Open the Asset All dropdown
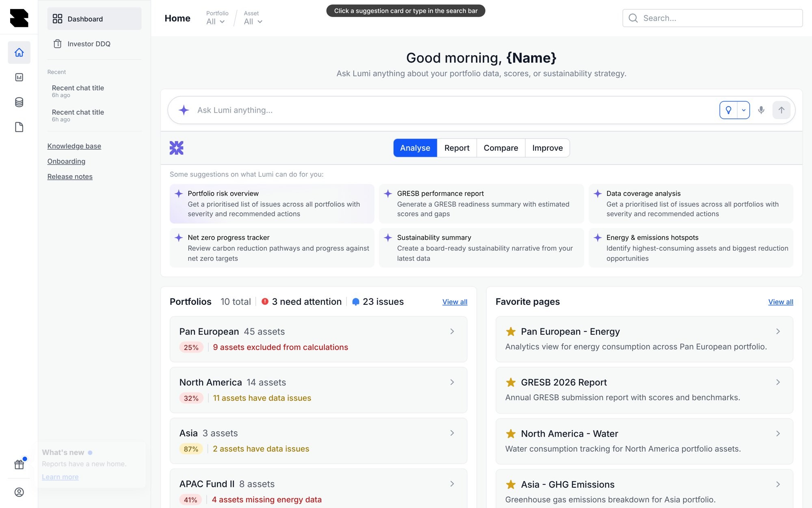Image resolution: width=812 pixels, height=508 pixels. pyautogui.click(x=253, y=22)
